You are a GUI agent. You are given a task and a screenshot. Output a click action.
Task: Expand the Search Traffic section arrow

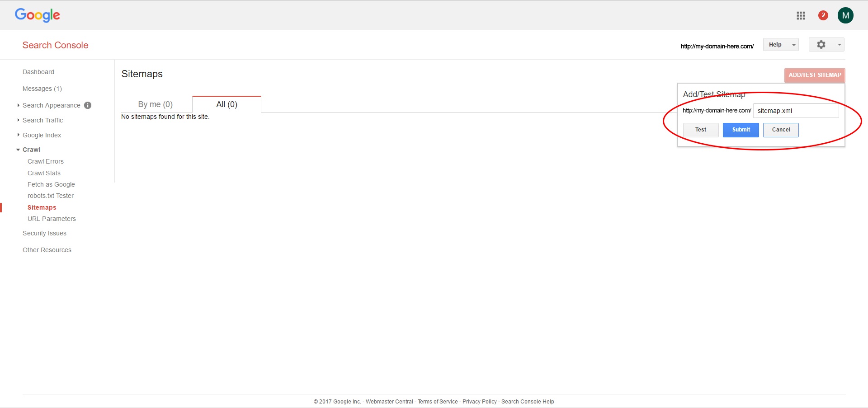pyautogui.click(x=18, y=120)
